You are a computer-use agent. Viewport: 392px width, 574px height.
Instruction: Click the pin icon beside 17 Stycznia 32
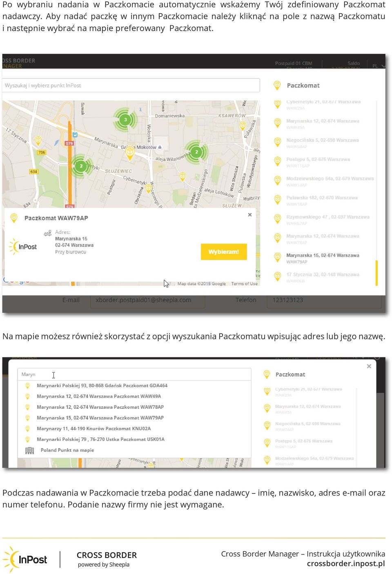[x=277, y=276]
